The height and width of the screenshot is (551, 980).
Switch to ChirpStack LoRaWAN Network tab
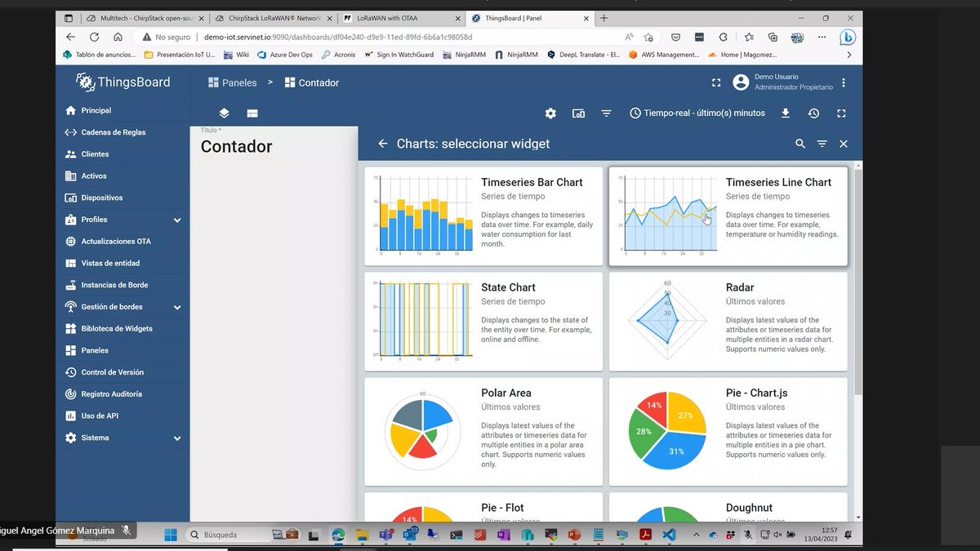272,18
